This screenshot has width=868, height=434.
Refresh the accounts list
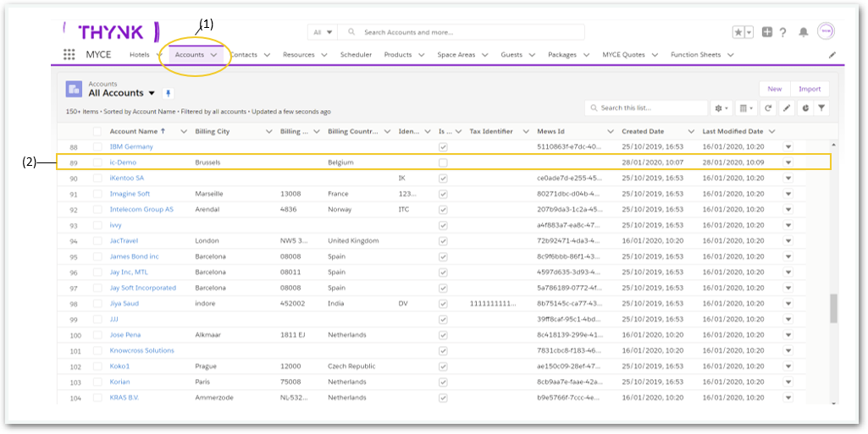tap(768, 108)
